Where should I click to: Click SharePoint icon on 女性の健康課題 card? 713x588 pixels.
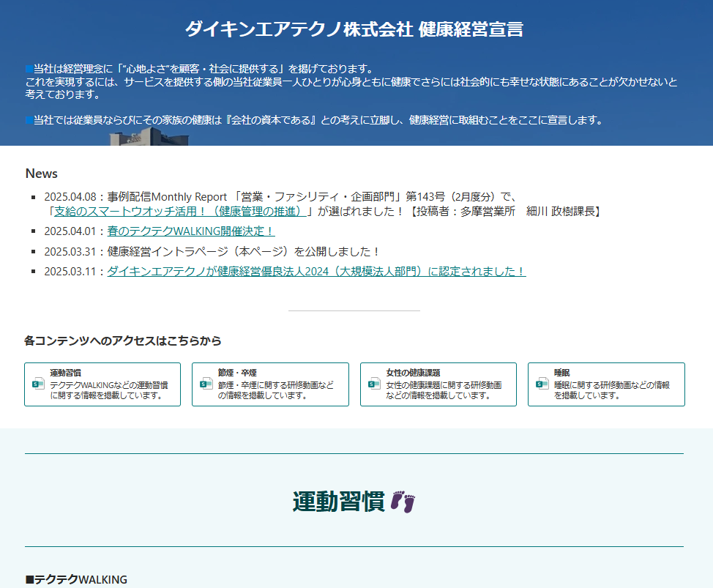[374, 384]
